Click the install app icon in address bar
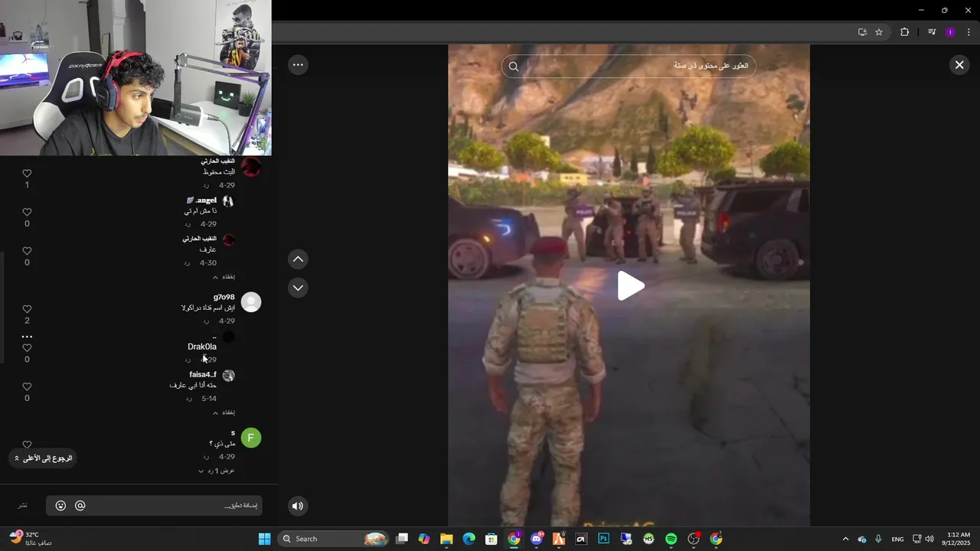The height and width of the screenshot is (551, 980). (862, 32)
